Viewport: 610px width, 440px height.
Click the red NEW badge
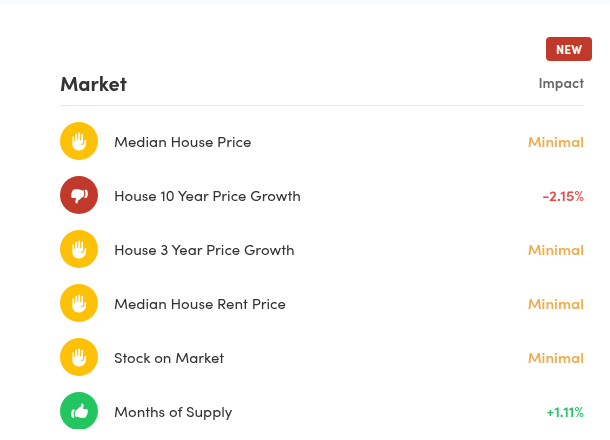pos(568,49)
